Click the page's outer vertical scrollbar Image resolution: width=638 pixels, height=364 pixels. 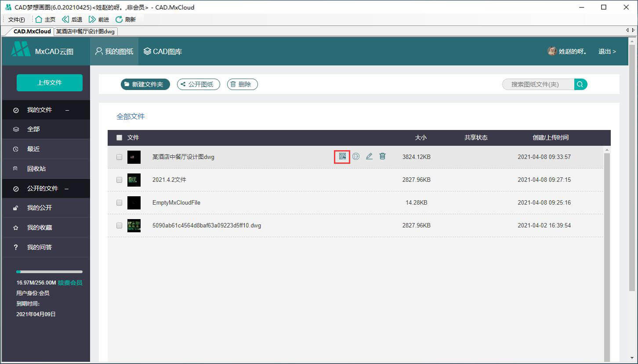(632, 167)
